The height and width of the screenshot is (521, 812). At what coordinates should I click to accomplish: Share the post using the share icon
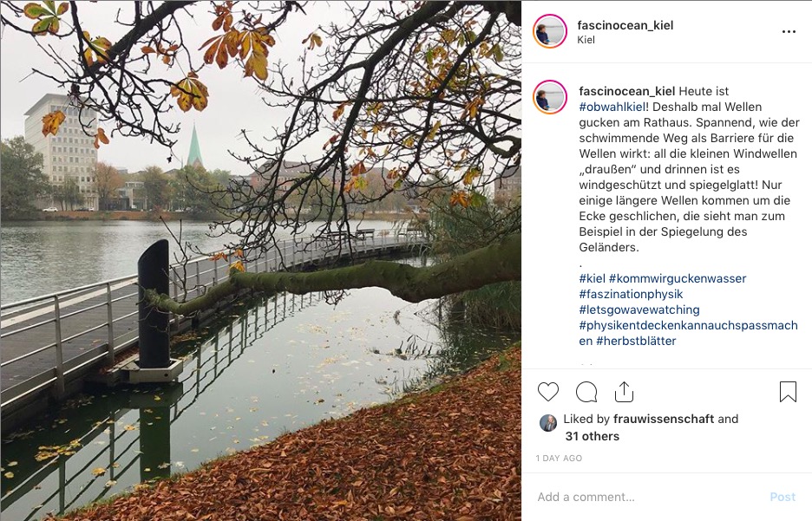624,392
